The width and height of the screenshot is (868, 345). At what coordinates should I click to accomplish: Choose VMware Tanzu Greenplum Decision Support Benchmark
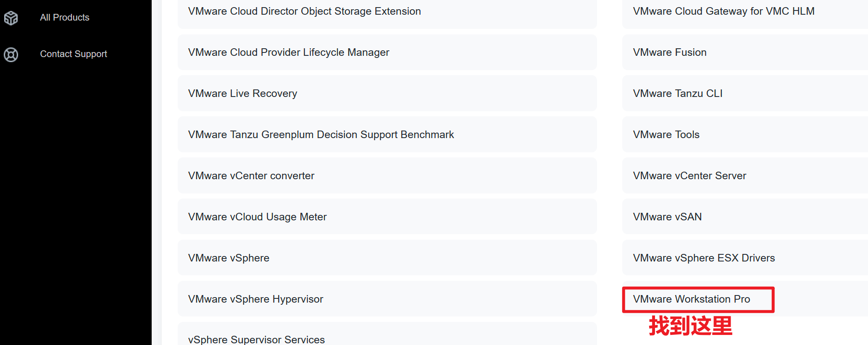pyautogui.click(x=321, y=135)
